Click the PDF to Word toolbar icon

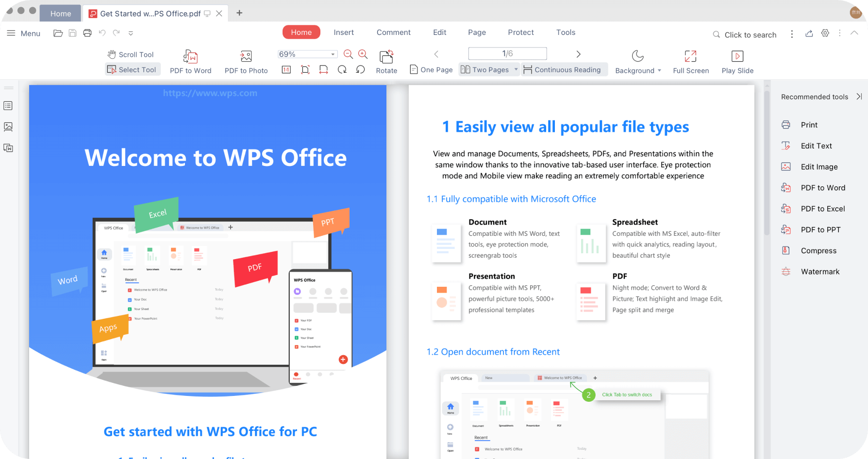tap(190, 57)
